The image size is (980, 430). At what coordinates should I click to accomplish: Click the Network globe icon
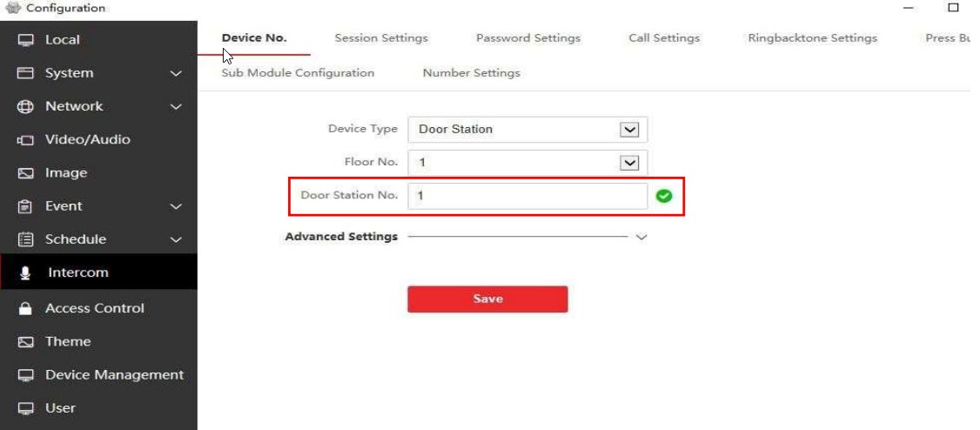(x=25, y=106)
